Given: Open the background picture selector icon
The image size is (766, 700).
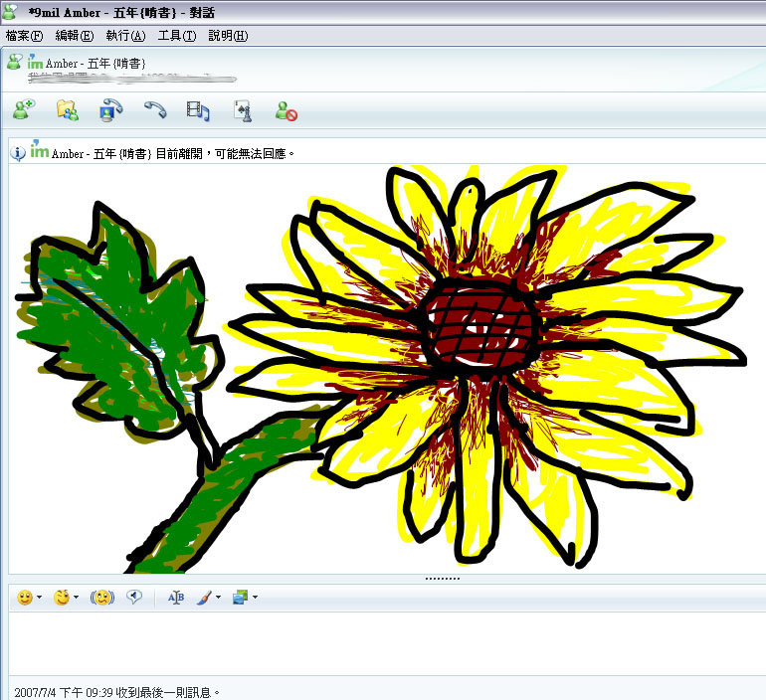Looking at the screenshot, I should (x=241, y=597).
